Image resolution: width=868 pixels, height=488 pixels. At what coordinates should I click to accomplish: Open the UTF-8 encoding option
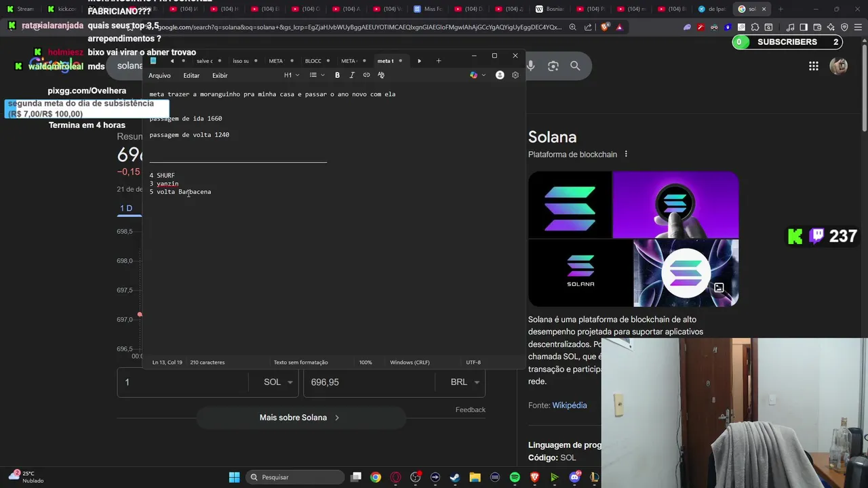(x=473, y=363)
